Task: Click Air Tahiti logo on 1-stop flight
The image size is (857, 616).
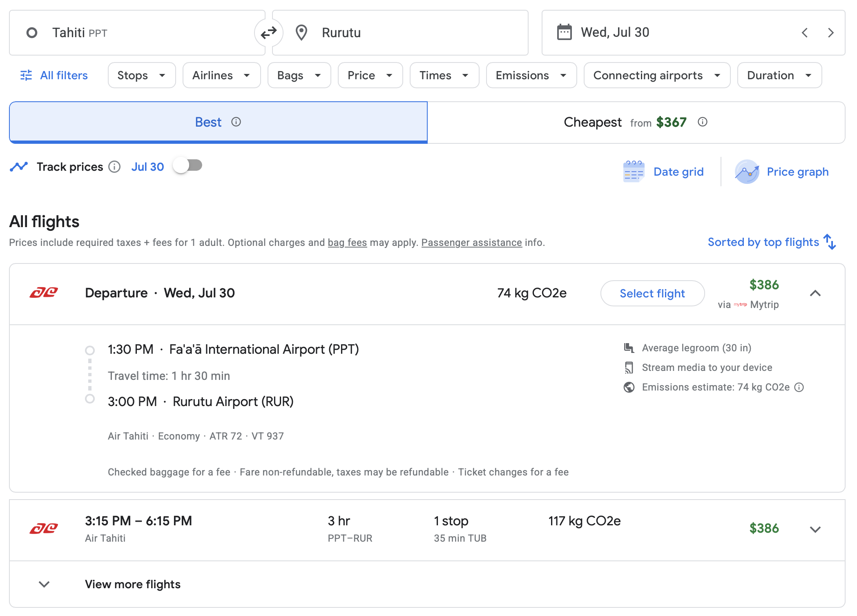Action: pyautogui.click(x=44, y=529)
